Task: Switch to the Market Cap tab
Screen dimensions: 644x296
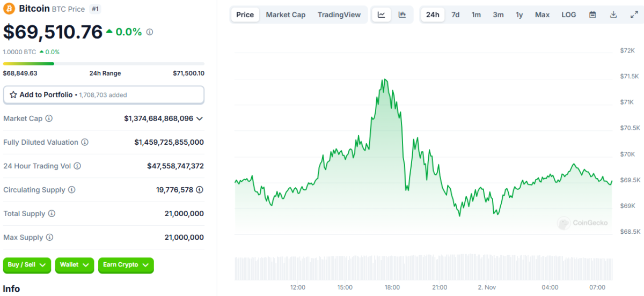Action: [x=286, y=15]
